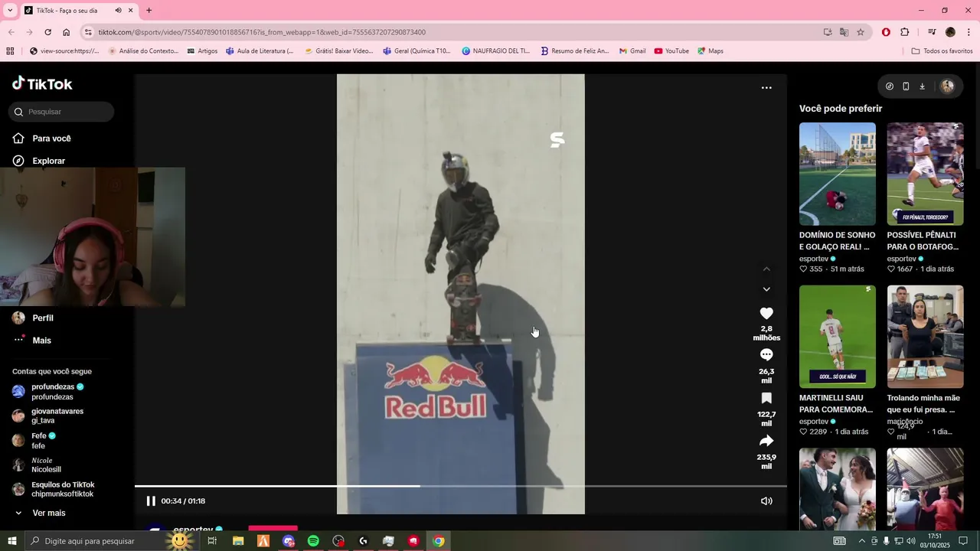Go to browser home page icon
Image resolution: width=980 pixels, height=551 pixels.
(66, 32)
